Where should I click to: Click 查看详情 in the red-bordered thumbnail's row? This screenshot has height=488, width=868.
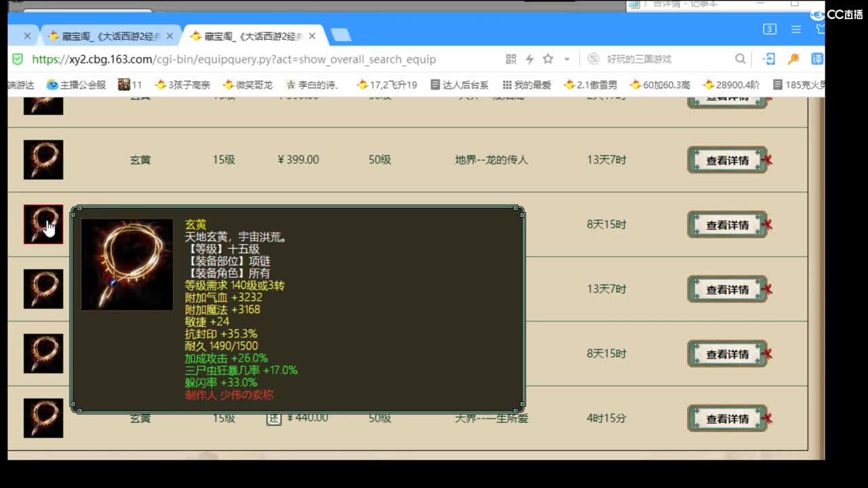pos(728,225)
